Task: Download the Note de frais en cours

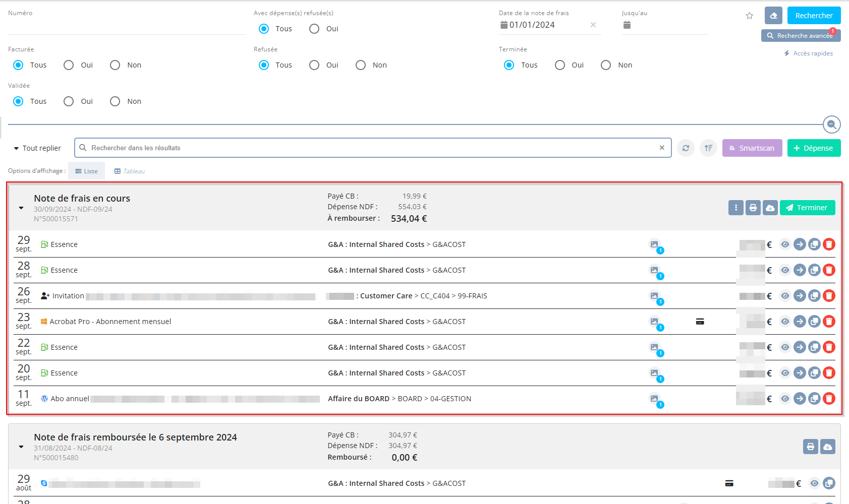Action: pyautogui.click(x=770, y=208)
